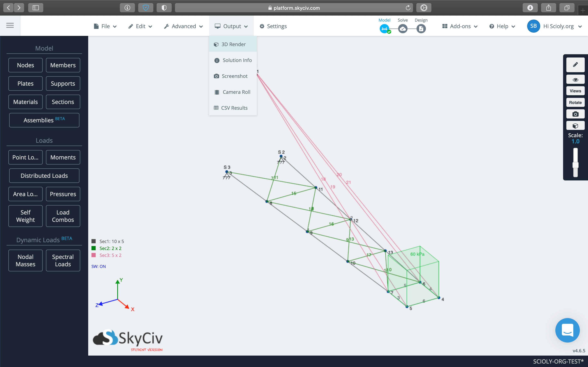The height and width of the screenshot is (367, 588).
Task: Toggle the Self Weight load button
Action: [26, 216]
